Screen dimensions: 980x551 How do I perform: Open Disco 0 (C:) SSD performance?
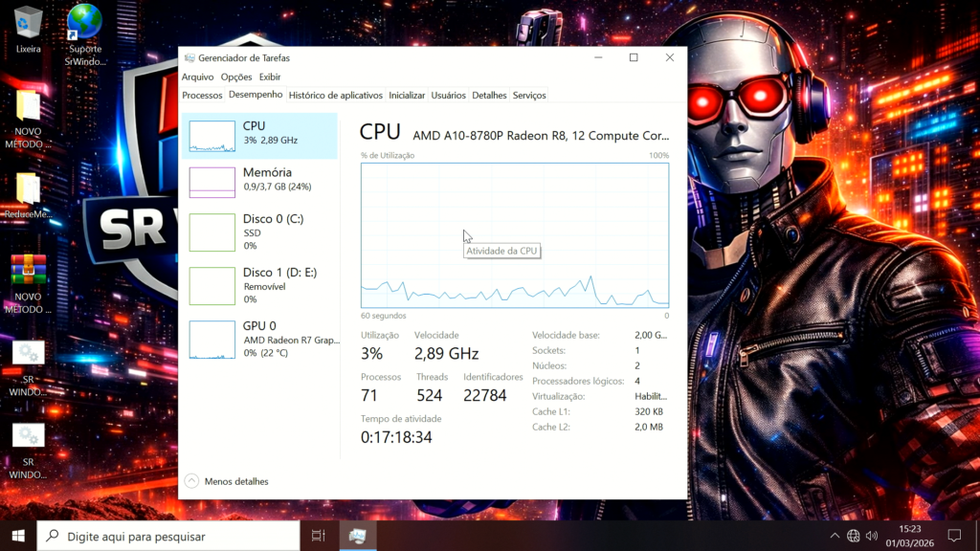coord(259,231)
